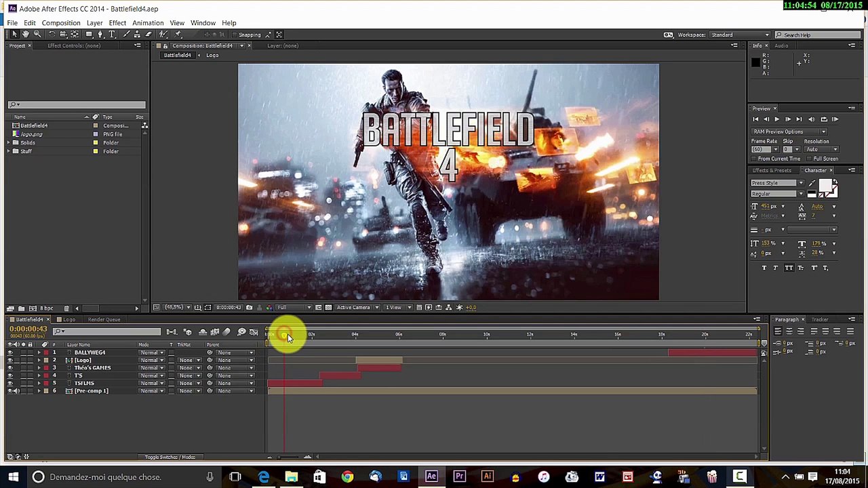Click the Logo breadcrumb in composition viewer
This screenshot has width=868, height=488.
[x=212, y=56]
